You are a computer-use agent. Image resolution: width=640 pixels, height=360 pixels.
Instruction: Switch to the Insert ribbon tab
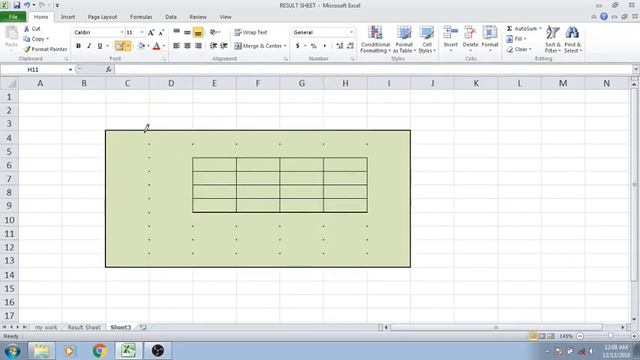[68, 17]
